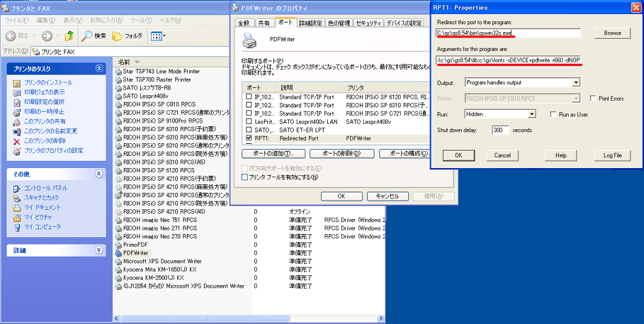Screen dimensions: 644x324
Task: Open ヘルプ(H) menu
Action: [171, 20]
